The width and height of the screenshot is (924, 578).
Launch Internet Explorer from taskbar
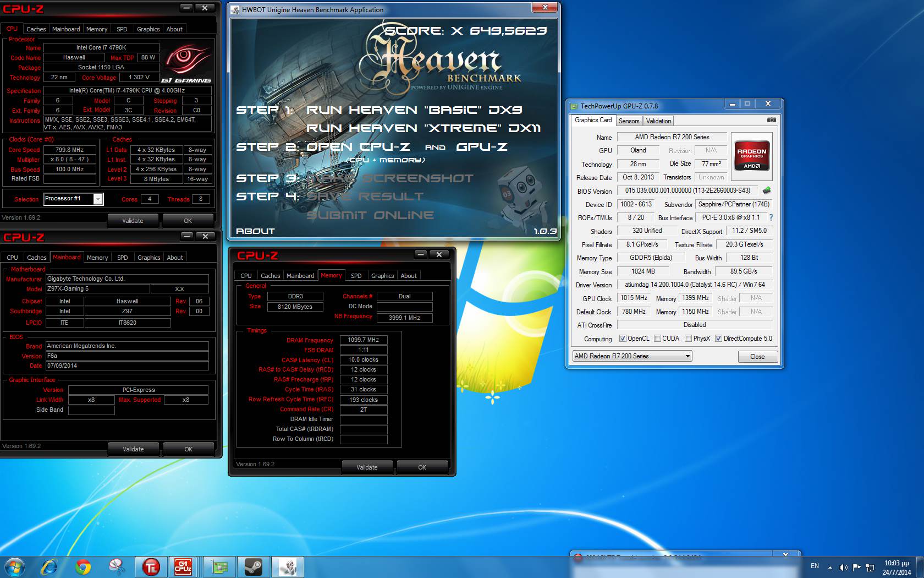[x=50, y=566]
